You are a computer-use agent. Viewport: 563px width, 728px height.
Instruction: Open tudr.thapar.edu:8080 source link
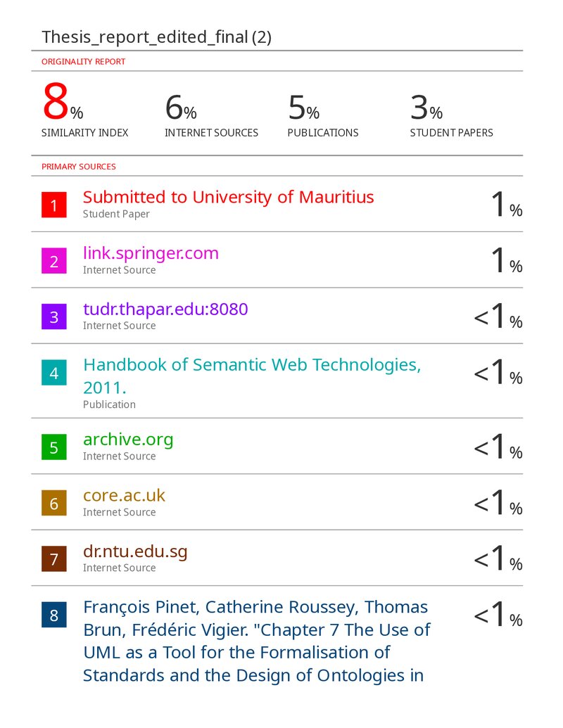(165, 309)
